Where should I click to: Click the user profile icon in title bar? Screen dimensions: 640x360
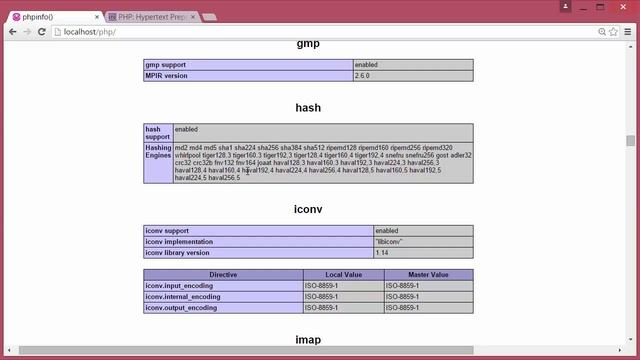coord(565,7)
